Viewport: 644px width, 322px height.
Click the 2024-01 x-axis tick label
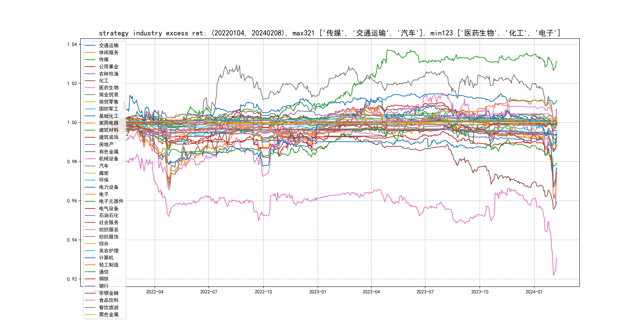tap(534, 292)
